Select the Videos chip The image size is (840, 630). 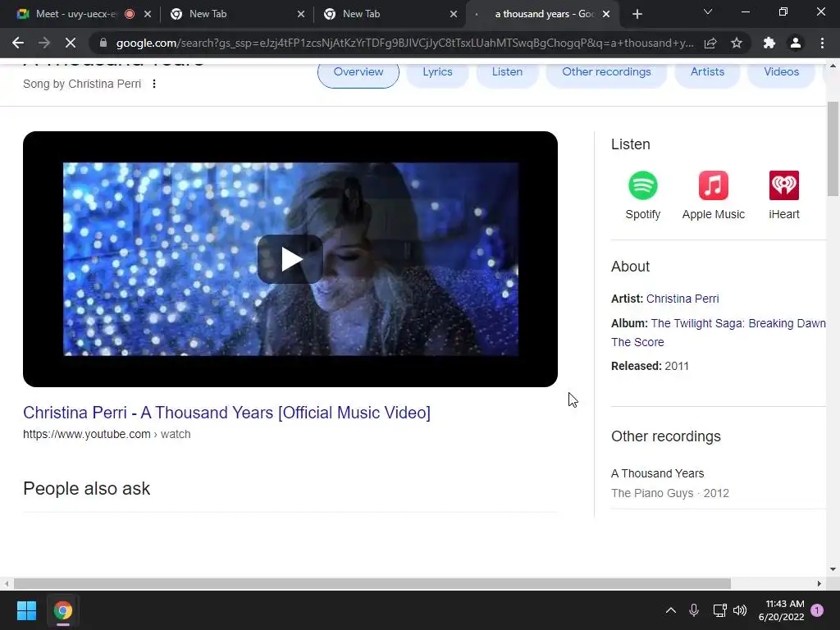click(782, 72)
